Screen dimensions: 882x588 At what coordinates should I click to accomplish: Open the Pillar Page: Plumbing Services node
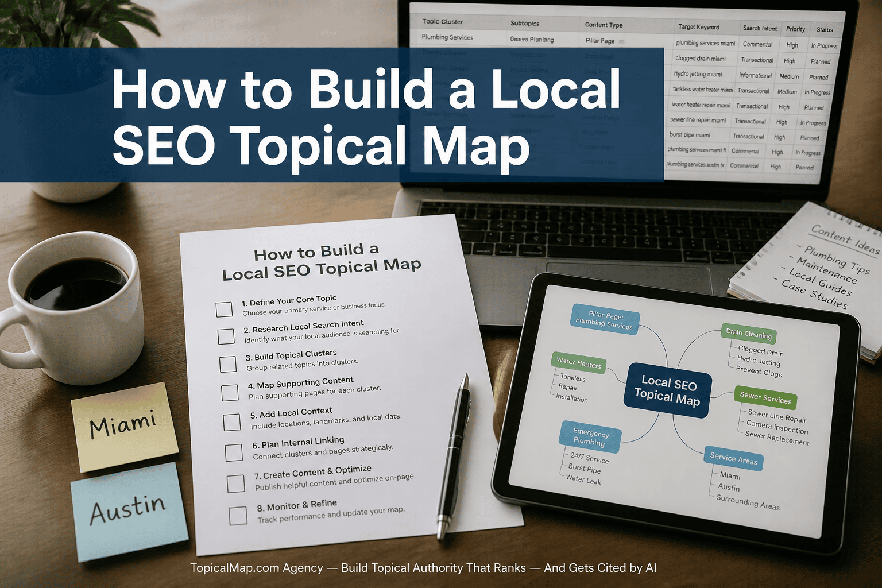click(x=605, y=320)
